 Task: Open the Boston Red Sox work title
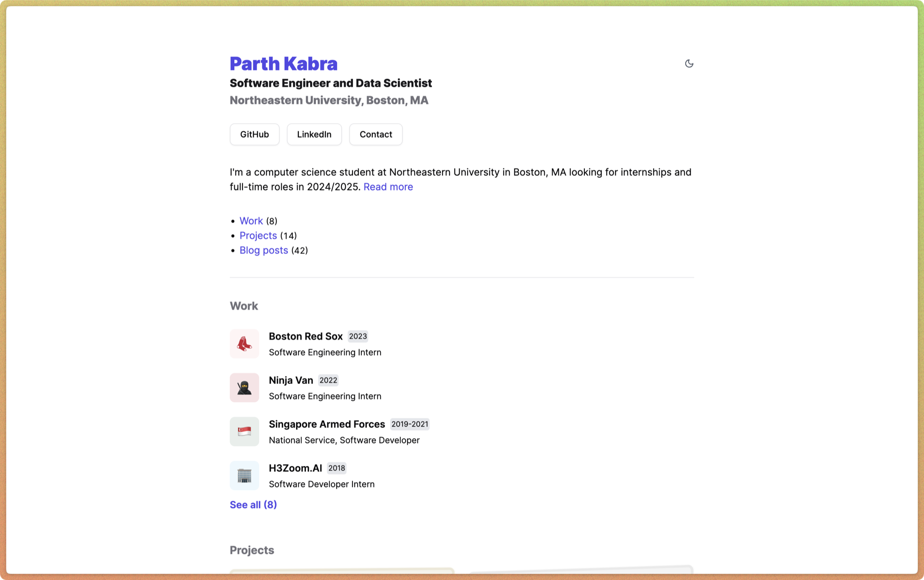(305, 336)
